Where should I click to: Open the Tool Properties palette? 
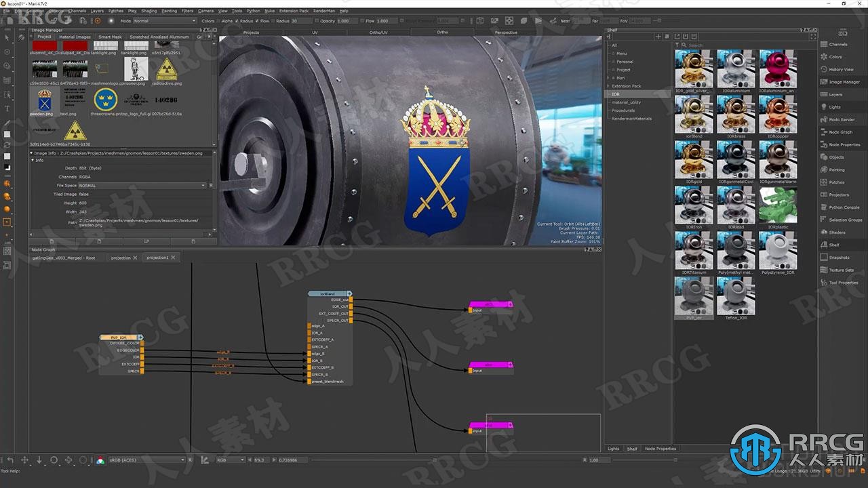[x=844, y=283]
